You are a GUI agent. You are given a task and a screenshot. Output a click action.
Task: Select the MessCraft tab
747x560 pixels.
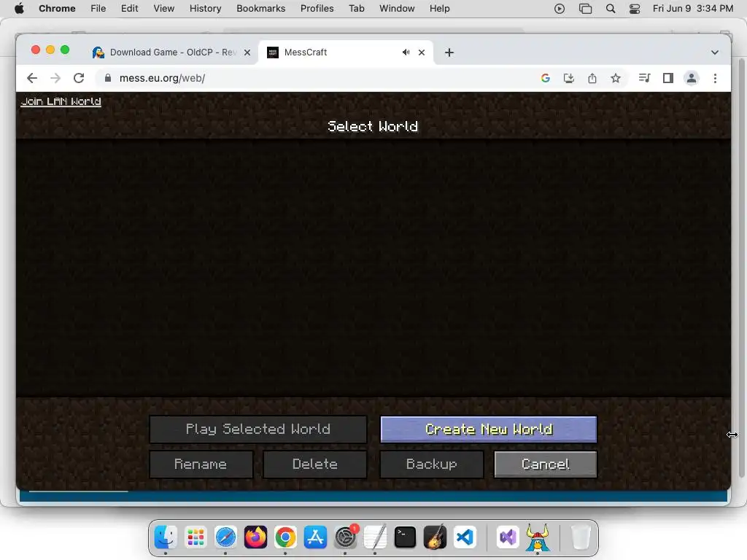click(346, 52)
